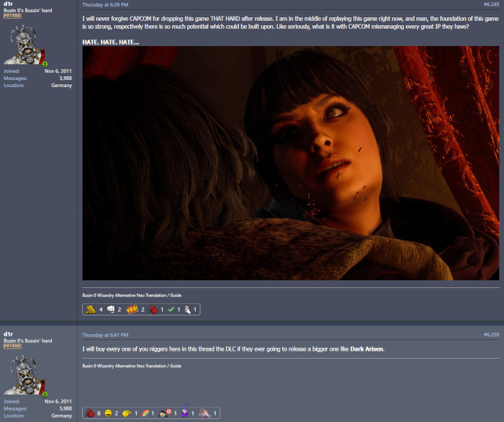The image size is (504, 422).
Task: Open the Busin 0 Wizardry signature link in first post
Action: (x=132, y=295)
